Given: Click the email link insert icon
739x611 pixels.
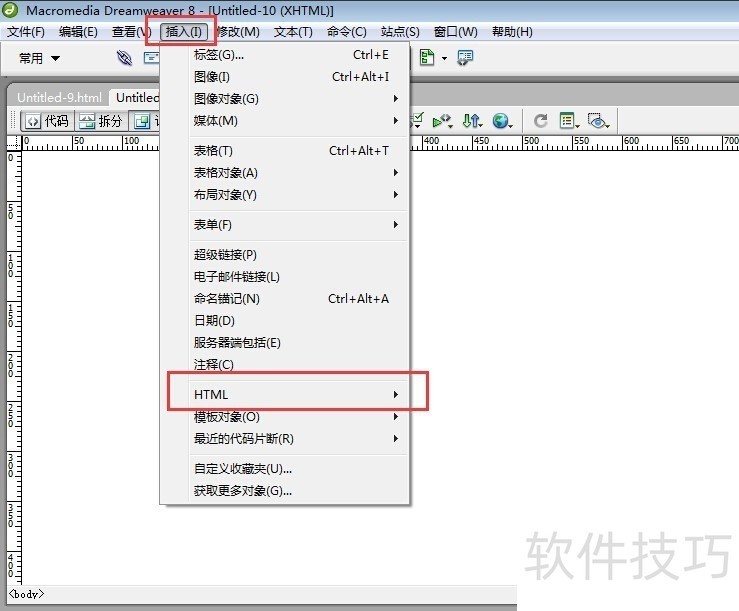Looking at the screenshot, I should click(151, 58).
